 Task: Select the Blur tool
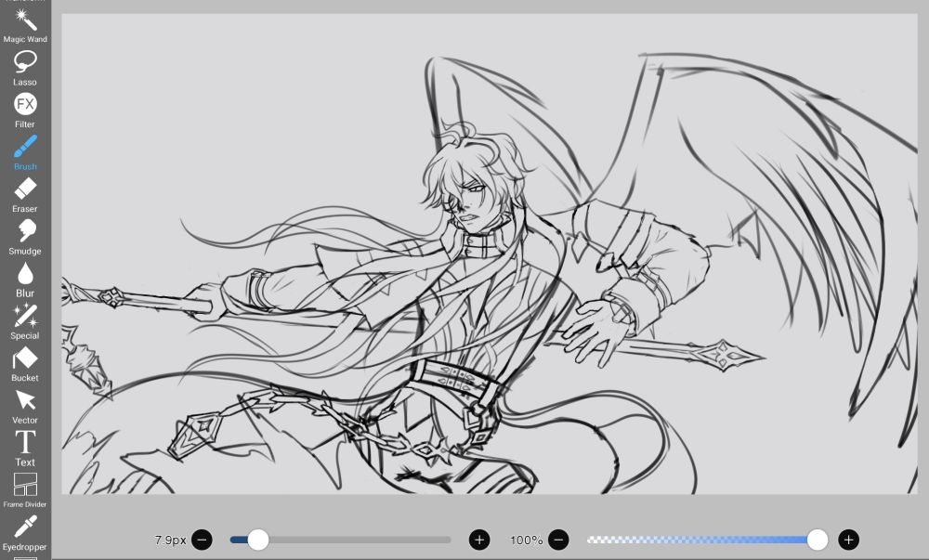click(x=25, y=280)
